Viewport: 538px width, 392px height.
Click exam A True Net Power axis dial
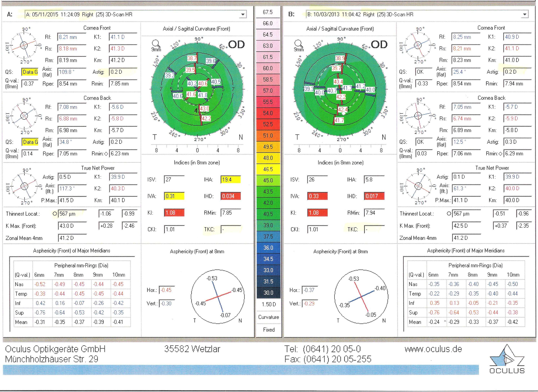coord(24,186)
